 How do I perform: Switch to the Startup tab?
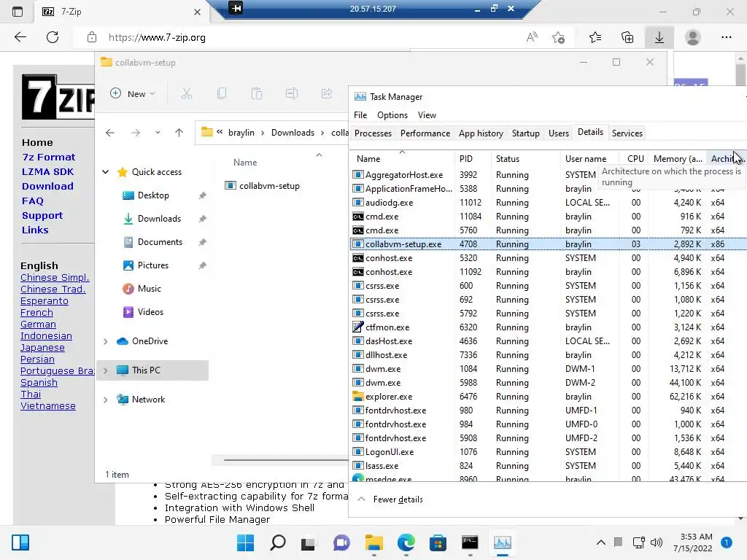click(x=525, y=133)
